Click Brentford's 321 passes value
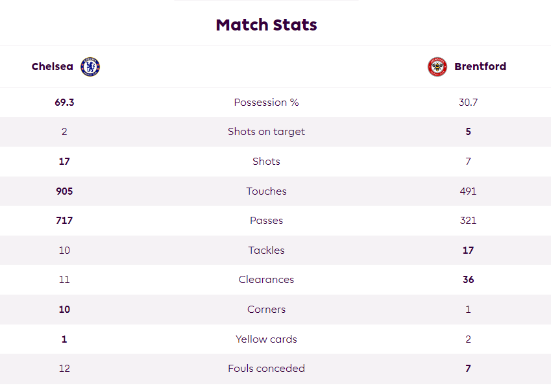 point(468,220)
